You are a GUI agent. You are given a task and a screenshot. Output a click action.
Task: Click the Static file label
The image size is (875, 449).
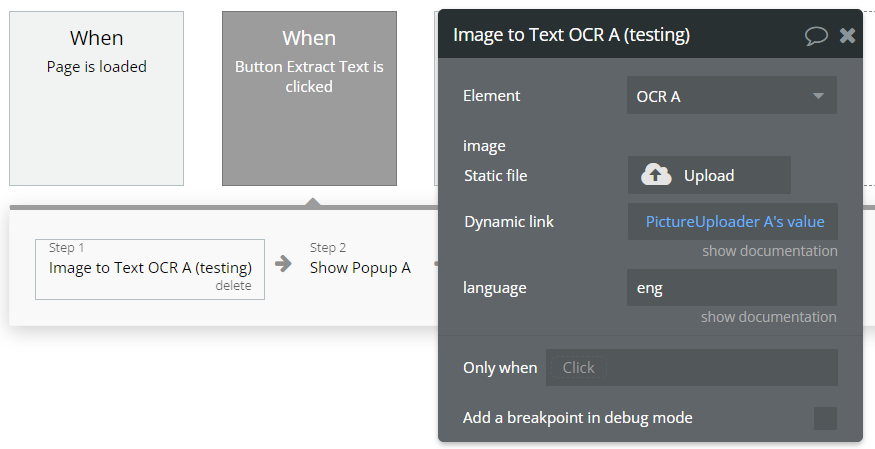(495, 176)
